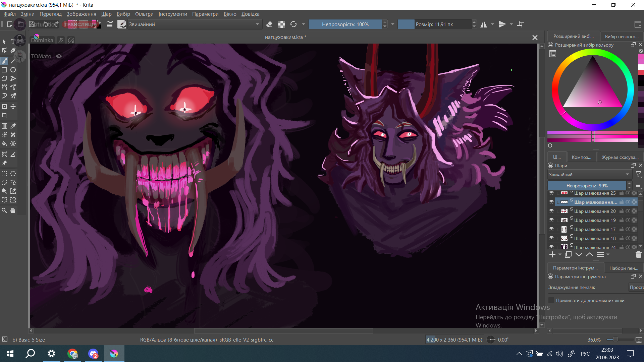Select the crop tool
This screenshot has height=362, width=644.
(4, 115)
